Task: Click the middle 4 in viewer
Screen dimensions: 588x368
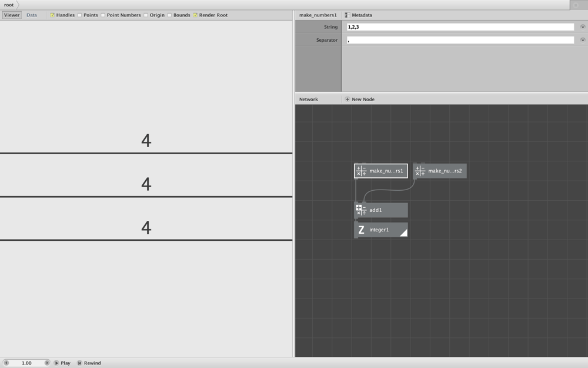Action: point(146,184)
